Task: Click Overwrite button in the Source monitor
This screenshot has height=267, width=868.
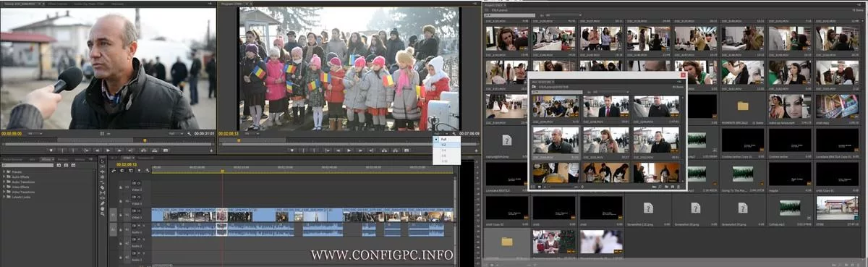Action: [x=155, y=151]
